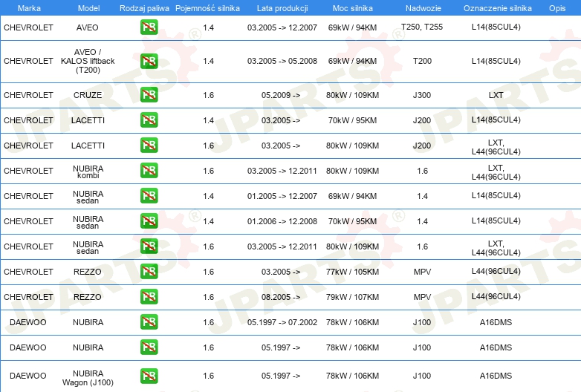Click the 'LXT, L44(96CUL4)' engine code in the Nubira kombi row
This screenshot has width=581, height=392.
click(x=496, y=172)
